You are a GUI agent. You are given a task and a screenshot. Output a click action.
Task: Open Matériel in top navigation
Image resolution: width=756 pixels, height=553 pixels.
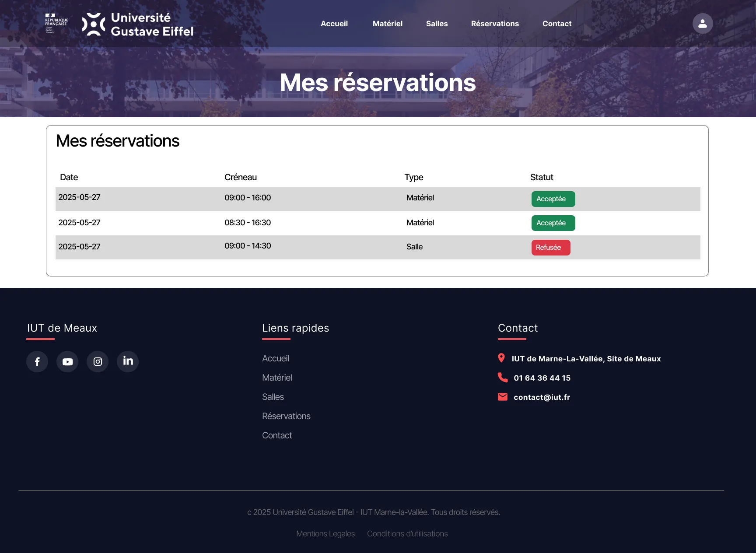coord(388,24)
